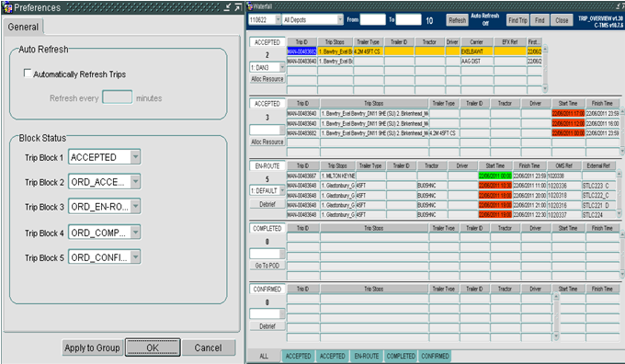The image size is (625, 364).
Task: Click the Find Trip button
Action: (x=517, y=20)
